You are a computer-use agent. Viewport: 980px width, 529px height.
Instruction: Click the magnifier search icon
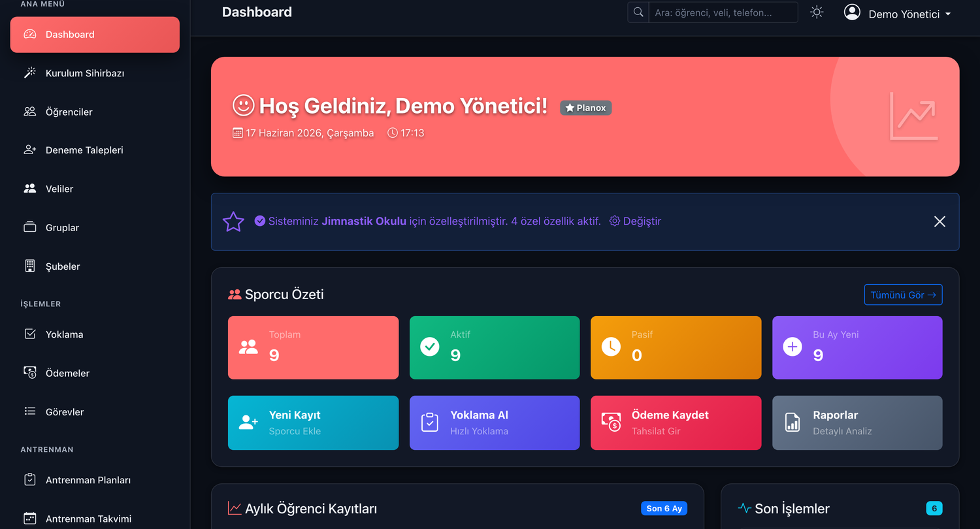(x=638, y=12)
